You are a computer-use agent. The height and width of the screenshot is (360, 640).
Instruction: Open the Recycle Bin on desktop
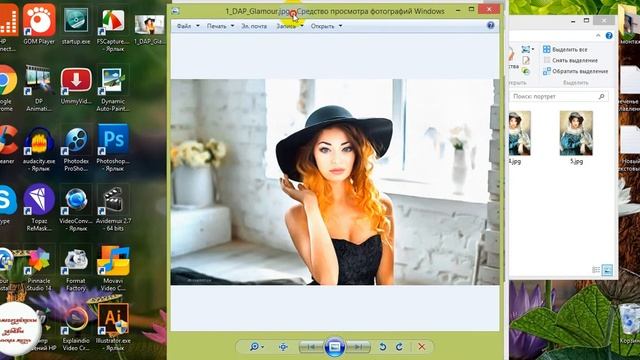629,324
